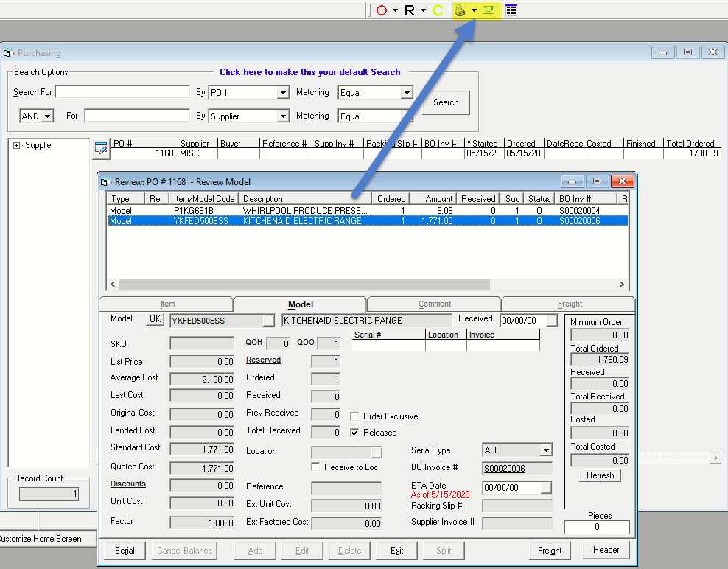This screenshot has width=728, height=569.
Task: Open the Freight tab
Action: (x=570, y=304)
